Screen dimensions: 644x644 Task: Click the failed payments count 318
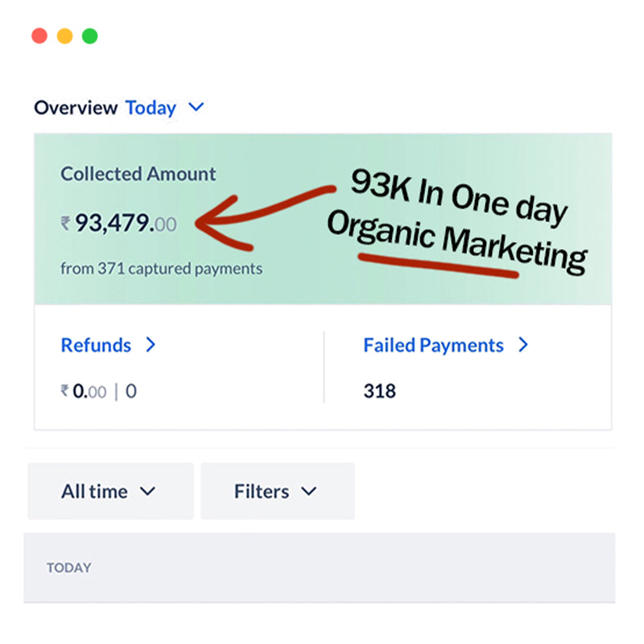point(380,392)
